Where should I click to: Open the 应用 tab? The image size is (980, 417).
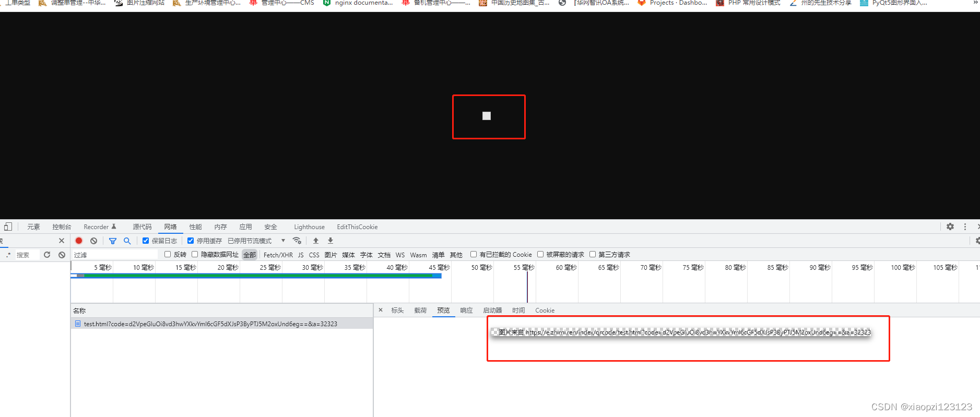[x=245, y=227]
